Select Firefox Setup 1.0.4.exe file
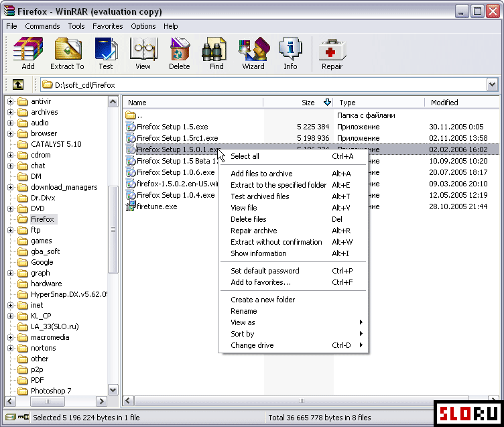Screen dimensions: 504x427 coord(176,195)
